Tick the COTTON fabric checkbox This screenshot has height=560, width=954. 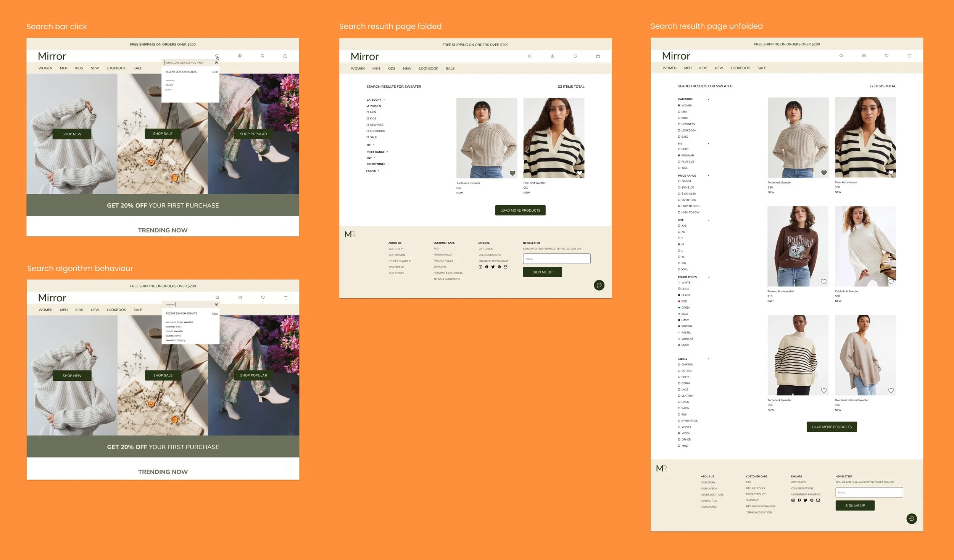click(x=679, y=371)
